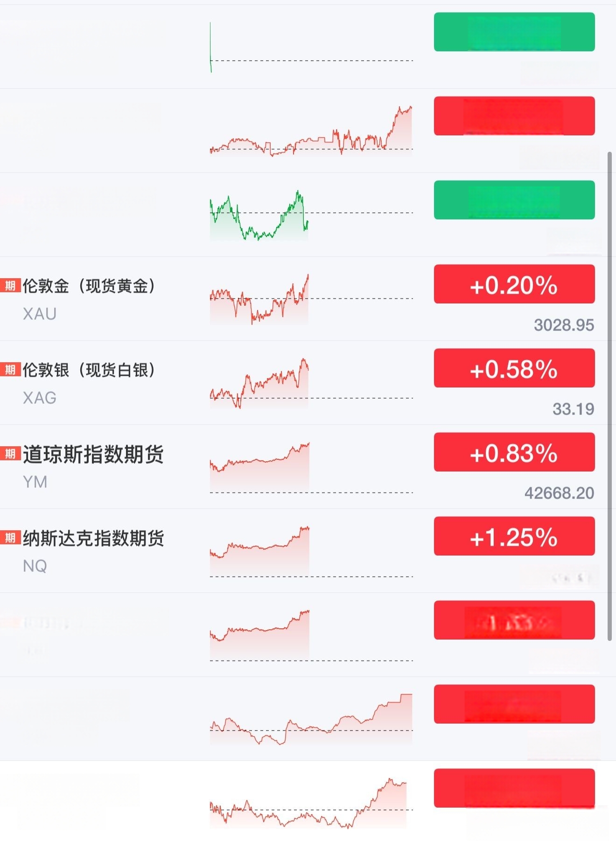This screenshot has width=616, height=844.
Task: Click the vertical scrollbar on the right edge
Action: coord(609,396)
